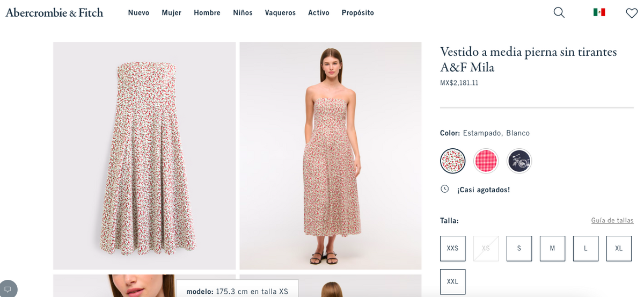The width and height of the screenshot is (644, 297).
Task: Pick size L
Action: [x=586, y=248]
